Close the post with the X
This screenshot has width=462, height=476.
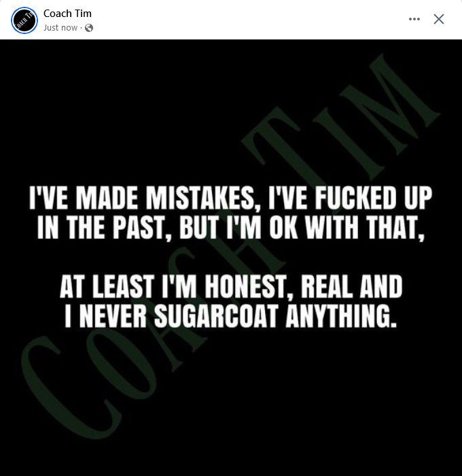point(439,19)
